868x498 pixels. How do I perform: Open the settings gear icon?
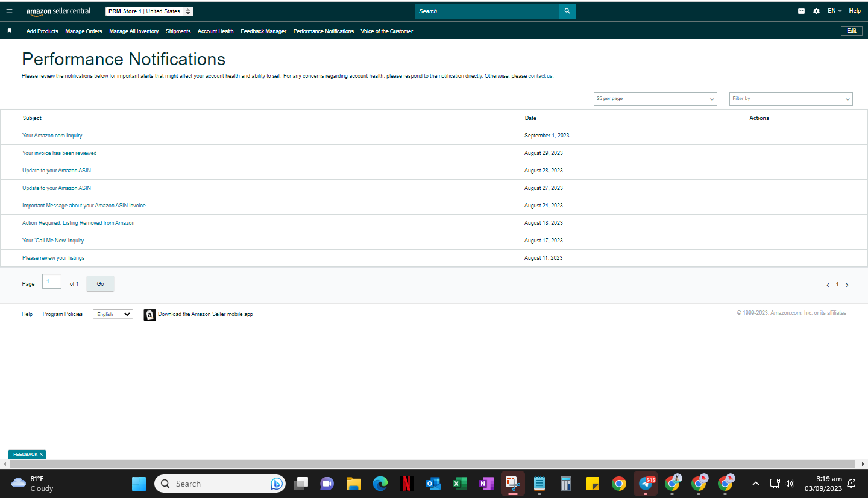coord(816,11)
